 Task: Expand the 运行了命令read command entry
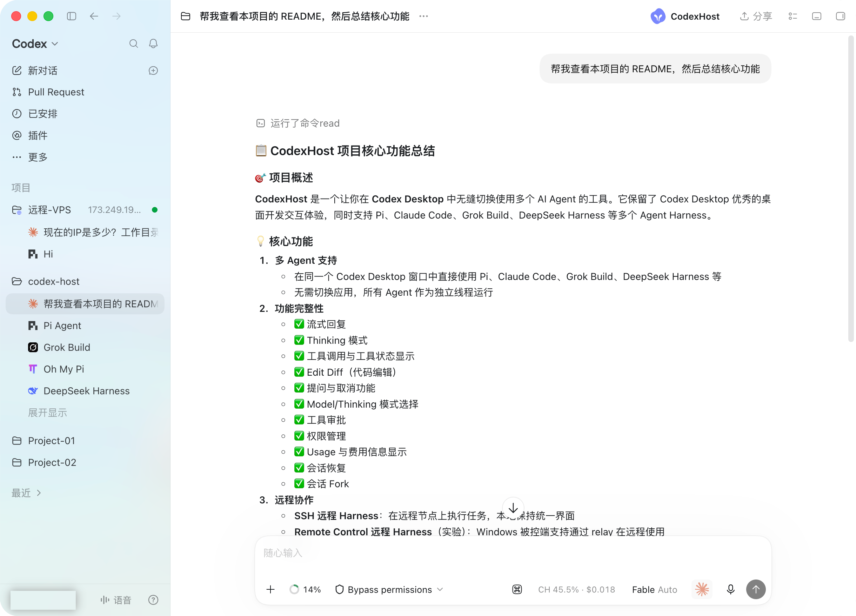click(x=298, y=123)
